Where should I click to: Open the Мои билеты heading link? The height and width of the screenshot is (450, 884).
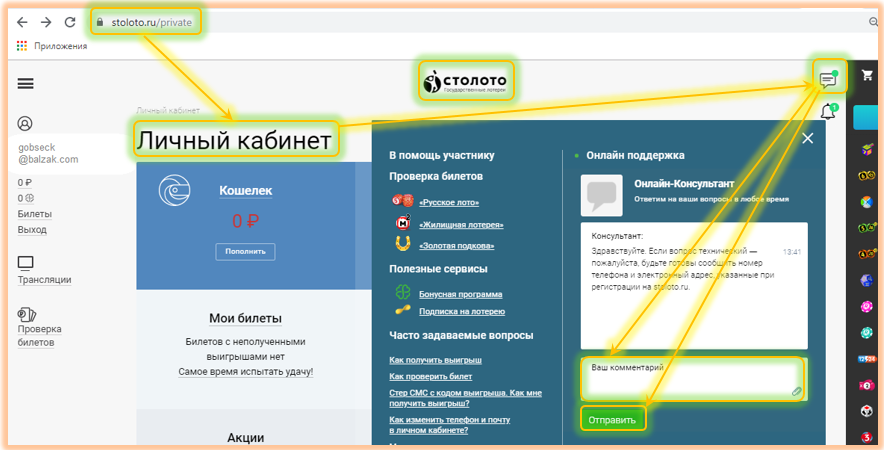245,319
